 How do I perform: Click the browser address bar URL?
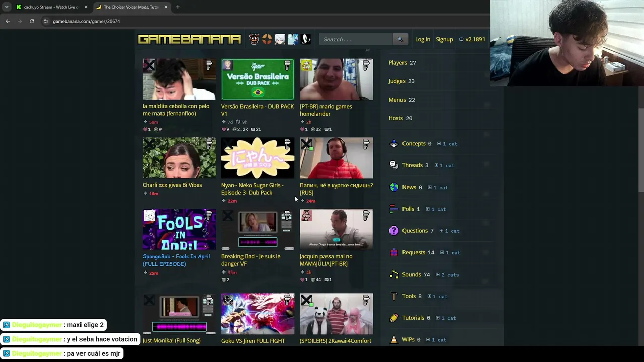[86, 21]
